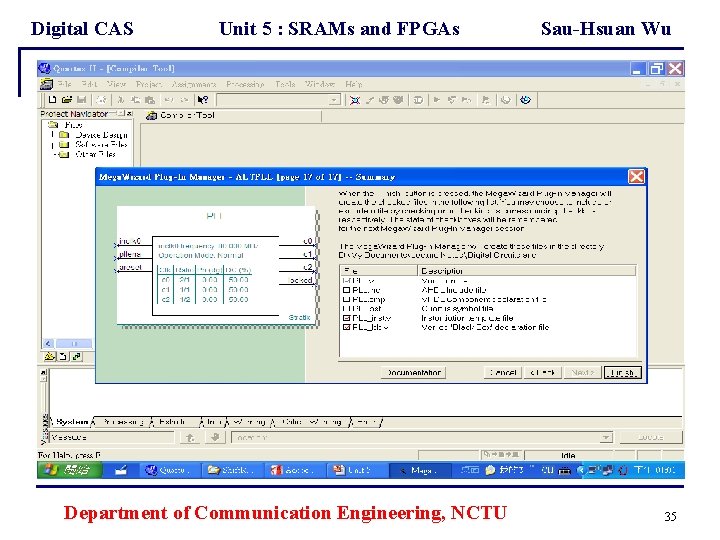Uncheck the PLL_inst.v instantiation template checkbox
Viewport: 720px width, 540px height.
pos(347,318)
